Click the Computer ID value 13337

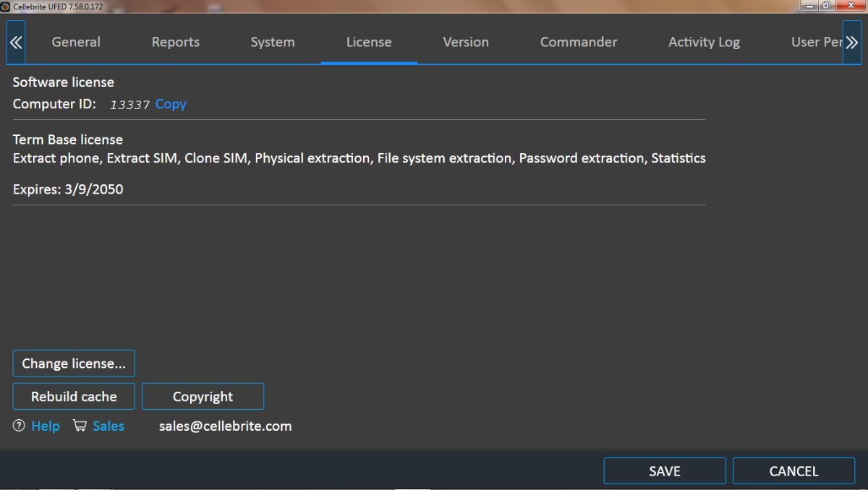click(129, 105)
